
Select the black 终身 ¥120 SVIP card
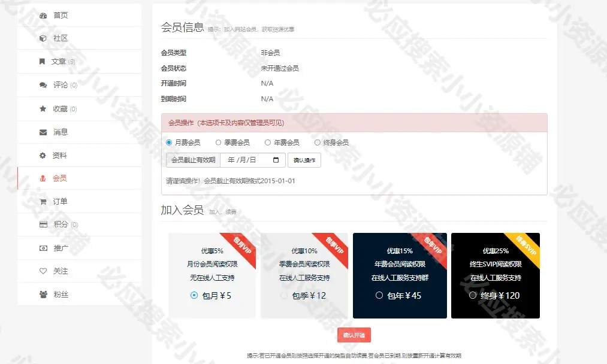[496, 275]
